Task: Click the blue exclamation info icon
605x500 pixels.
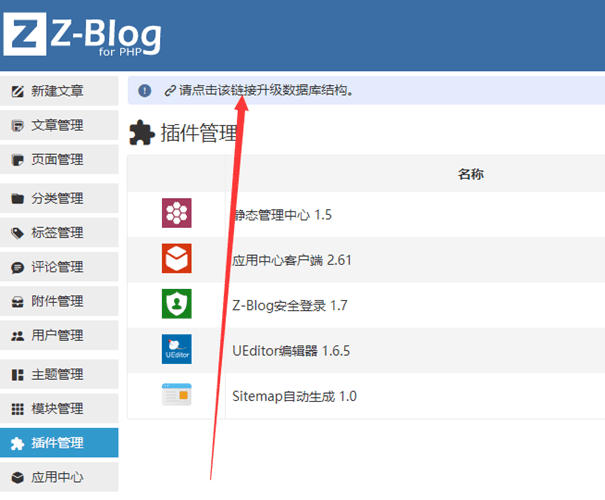Action: coord(145,91)
